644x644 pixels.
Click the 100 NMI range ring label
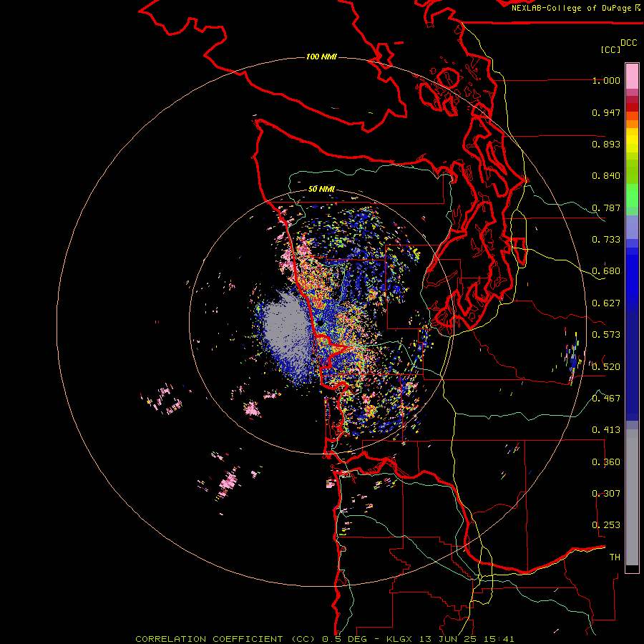321,57
